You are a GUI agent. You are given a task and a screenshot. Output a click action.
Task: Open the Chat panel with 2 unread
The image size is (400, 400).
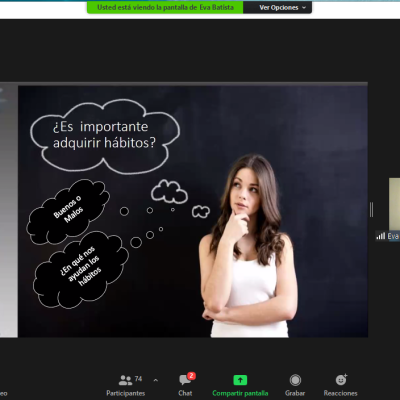coord(185,380)
